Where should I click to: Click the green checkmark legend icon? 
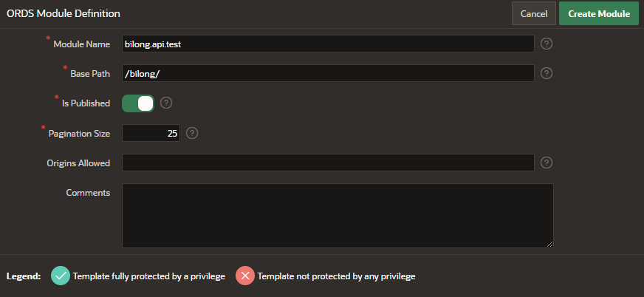pos(61,276)
